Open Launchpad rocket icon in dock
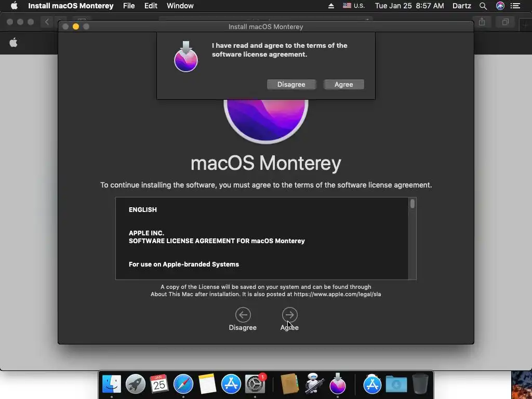This screenshot has width=532, height=399. pos(136,384)
